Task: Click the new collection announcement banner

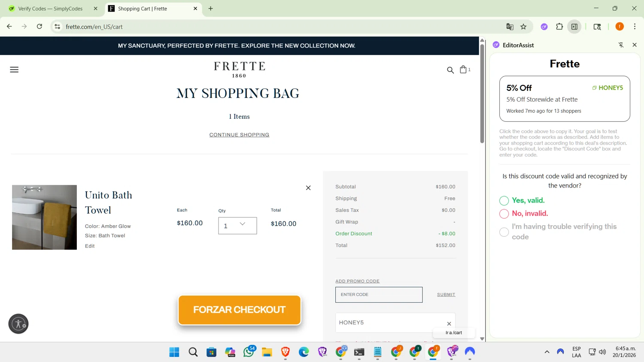Action: click(x=237, y=45)
